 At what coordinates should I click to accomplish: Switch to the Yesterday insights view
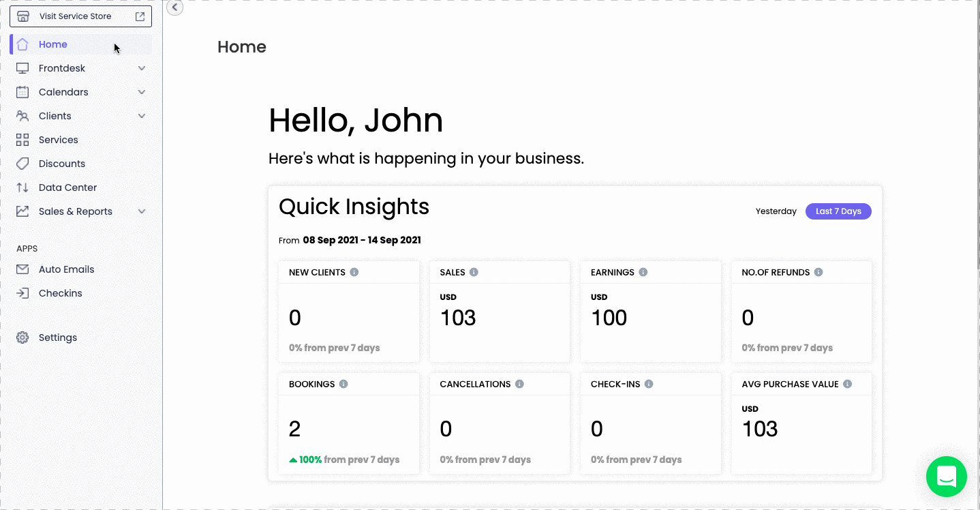pos(776,211)
